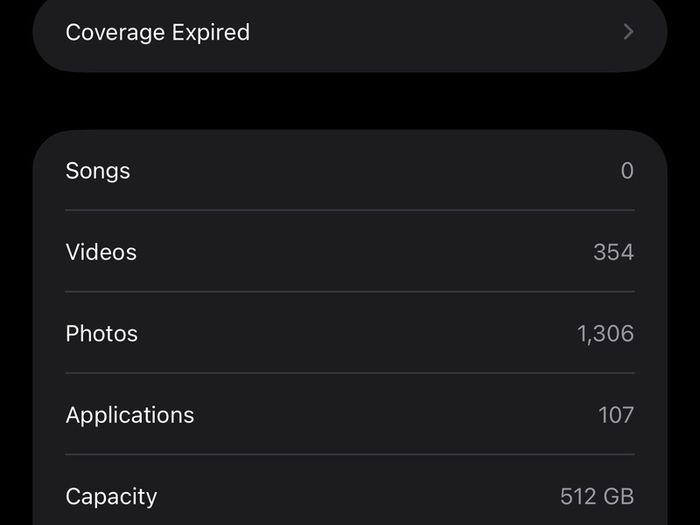The width and height of the screenshot is (700, 525).
Task: Tap the Photos count 1,306
Action: pos(605,334)
